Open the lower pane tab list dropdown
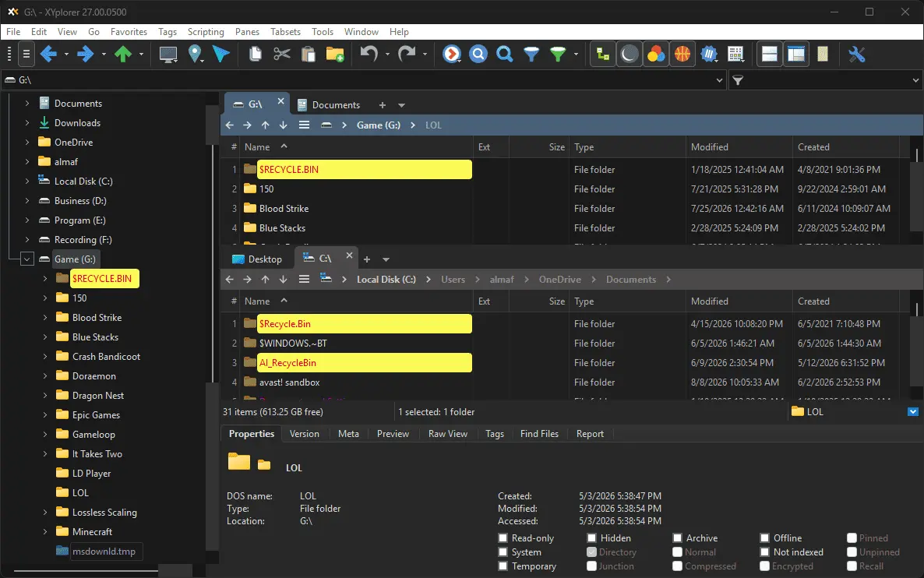 click(x=386, y=259)
